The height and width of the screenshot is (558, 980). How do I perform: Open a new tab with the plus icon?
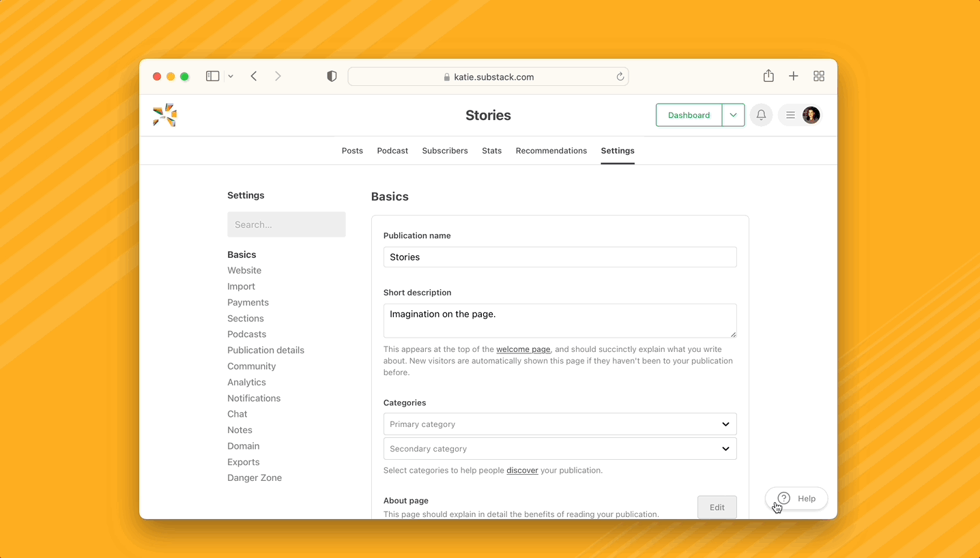(793, 76)
